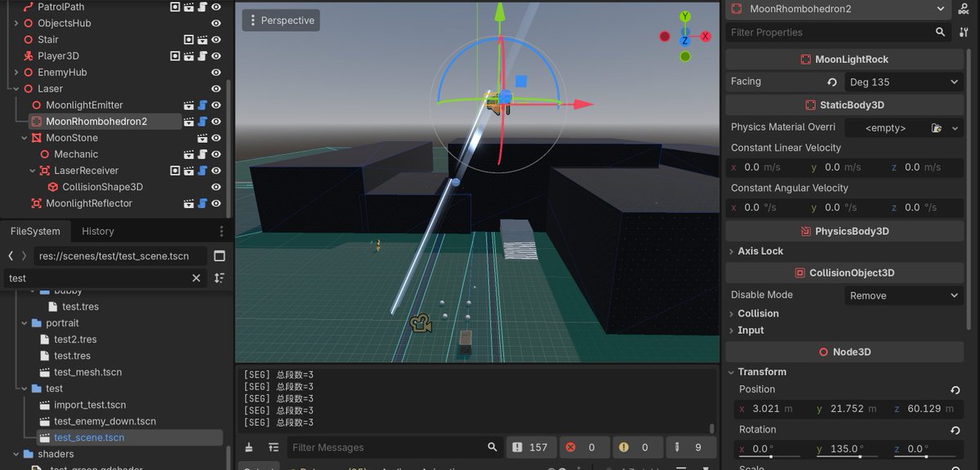The image size is (980, 470).
Task: Expand the EnemyHub node
Action: point(16,73)
